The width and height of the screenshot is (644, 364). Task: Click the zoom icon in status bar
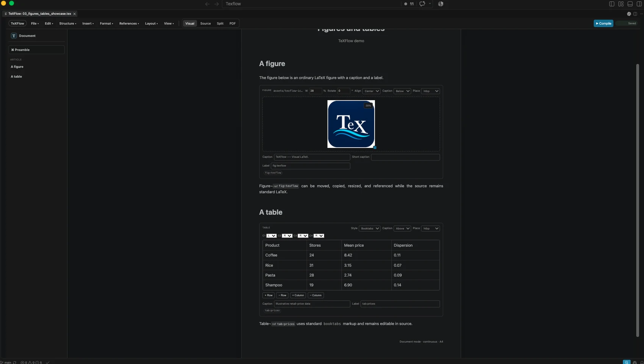(x=627, y=362)
